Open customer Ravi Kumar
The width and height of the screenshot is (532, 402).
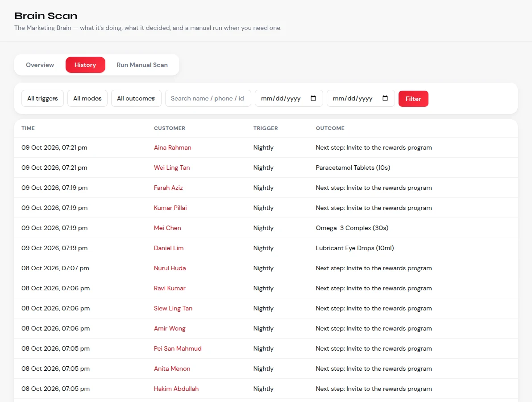pyautogui.click(x=170, y=288)
